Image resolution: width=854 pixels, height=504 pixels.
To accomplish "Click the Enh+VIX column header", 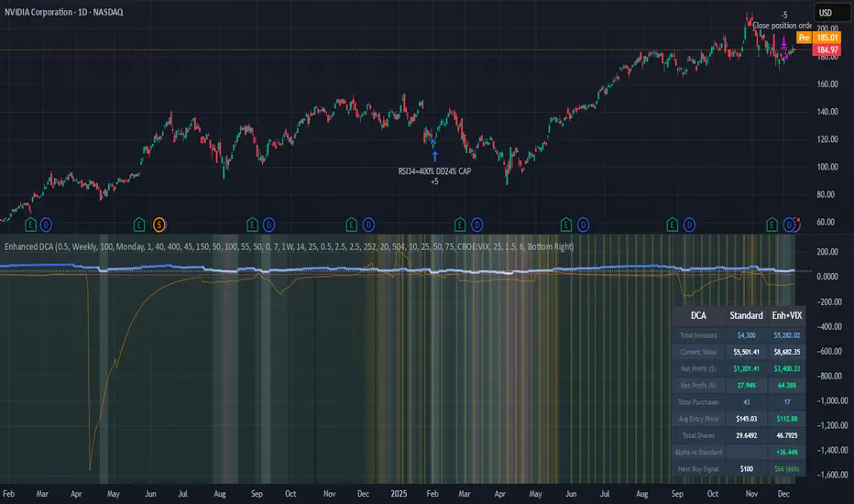I will tap(787, 315).
